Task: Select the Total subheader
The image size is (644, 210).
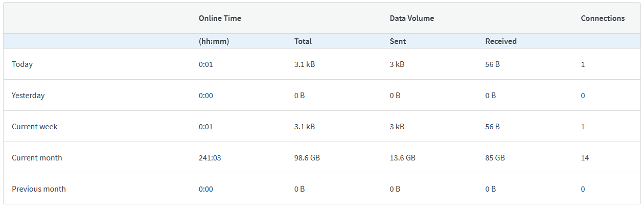Action: [x=303, y=41]
